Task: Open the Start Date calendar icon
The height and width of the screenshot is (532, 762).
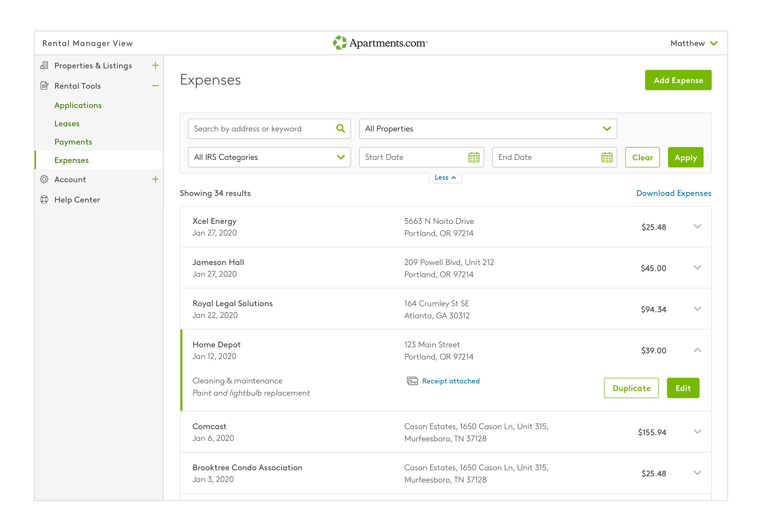Action: click(x=474, y=157)
